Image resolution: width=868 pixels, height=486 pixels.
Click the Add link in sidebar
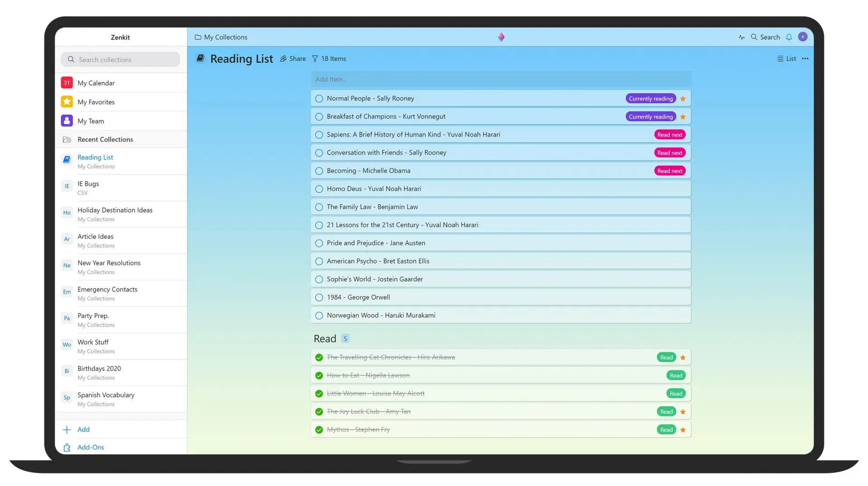(83, 429)
